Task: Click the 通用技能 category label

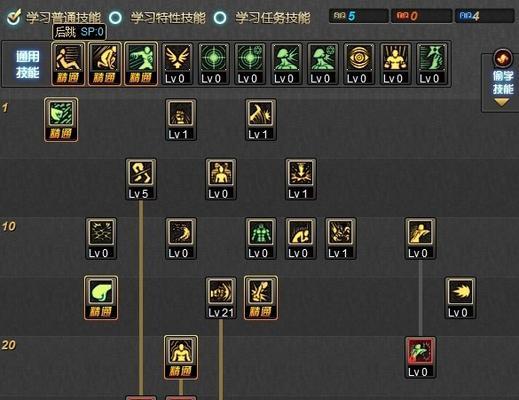Action: pyautogui.click(x=28, y=64)
